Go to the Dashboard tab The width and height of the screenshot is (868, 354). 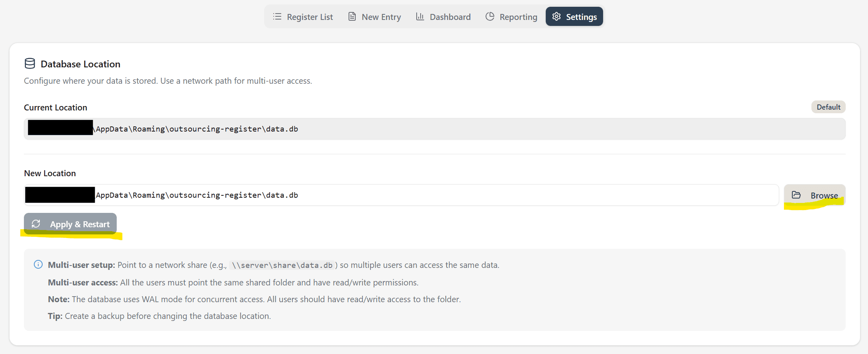pyautogui.click(x=444, y=17)
